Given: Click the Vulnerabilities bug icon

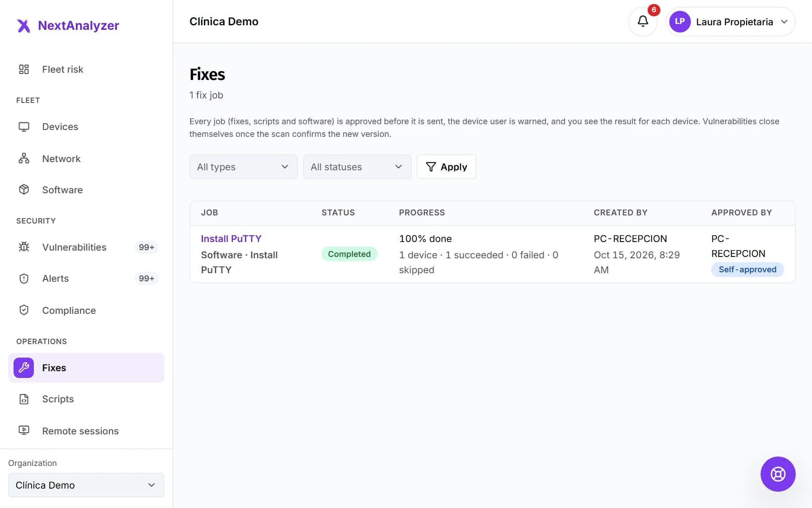Looking at the screenshot, I should (x=24, y=247).
